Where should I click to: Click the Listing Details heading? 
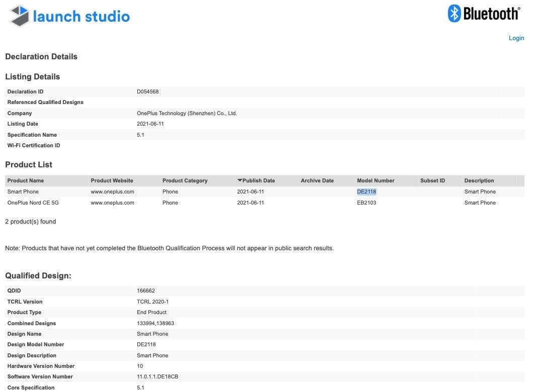(x=32, y=76)
